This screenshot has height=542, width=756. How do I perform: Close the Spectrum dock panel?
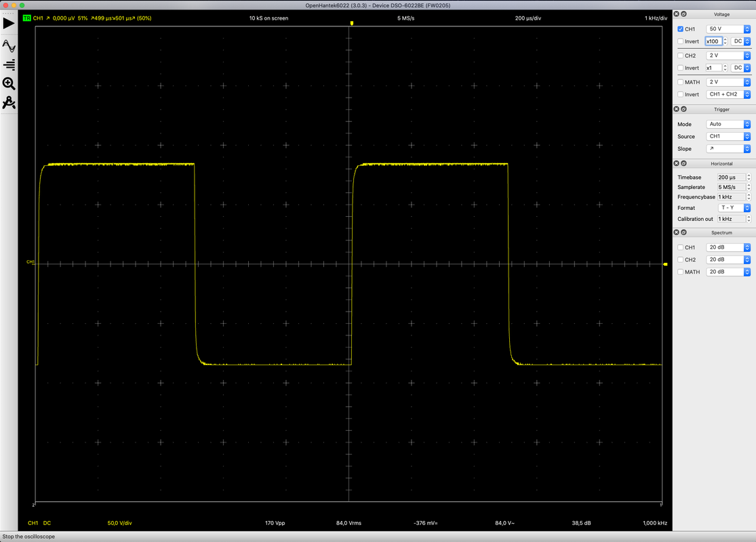(x=677, y=232)
